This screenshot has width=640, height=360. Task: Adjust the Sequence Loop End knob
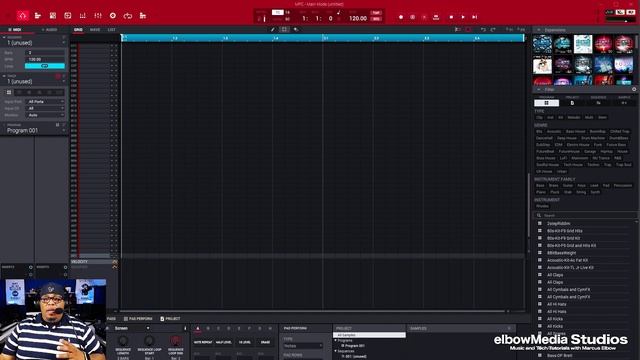176,340
